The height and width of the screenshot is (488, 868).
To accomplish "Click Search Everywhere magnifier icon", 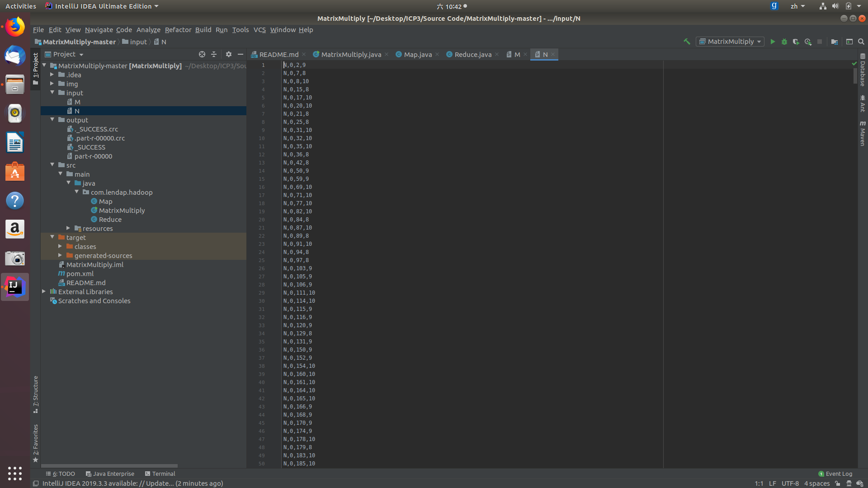I will (x=861, y=42).
